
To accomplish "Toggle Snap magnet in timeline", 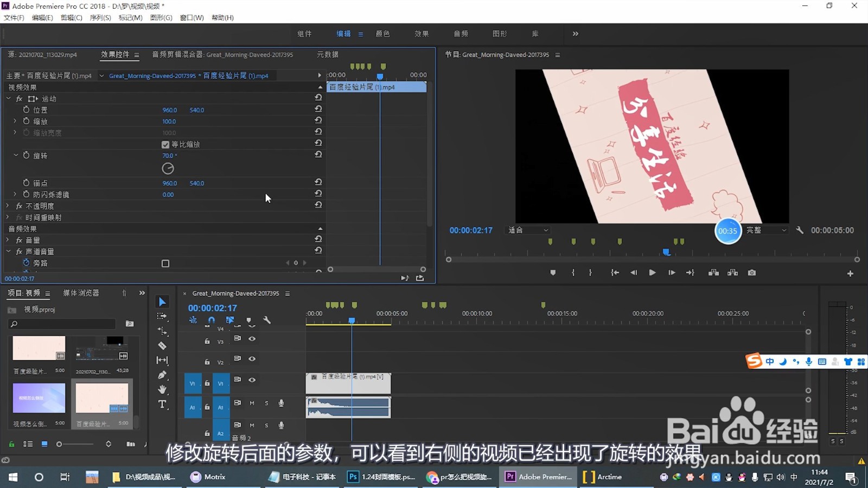I will [212, 320].
